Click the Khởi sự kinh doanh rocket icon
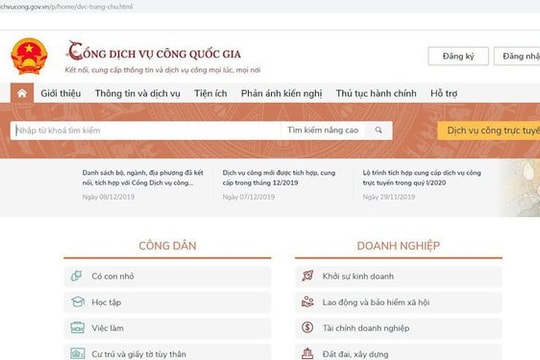This screenshot has height=360, width=540. click(308, 276)
